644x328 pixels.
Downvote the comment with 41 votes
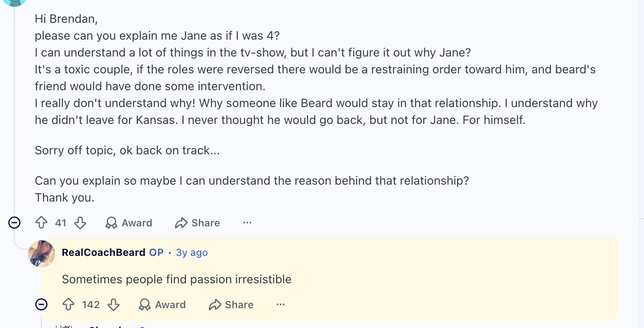[x=80, y=223]
